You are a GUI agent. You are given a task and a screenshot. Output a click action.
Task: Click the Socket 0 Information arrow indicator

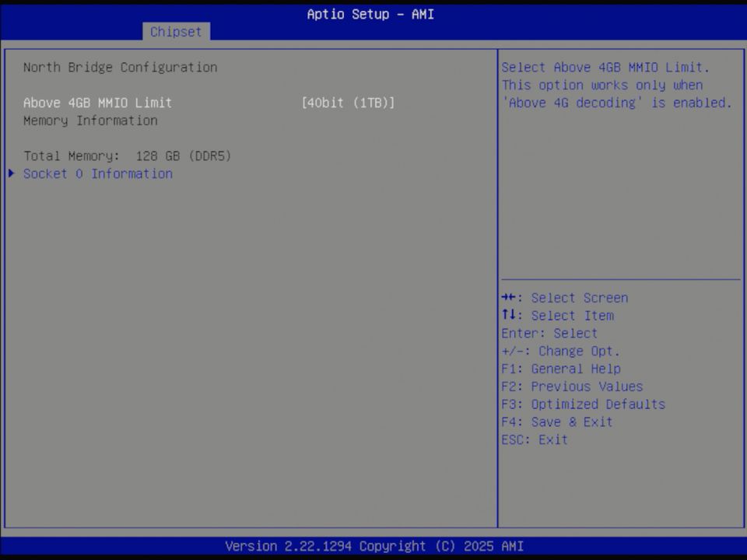(x=11, y=173)
